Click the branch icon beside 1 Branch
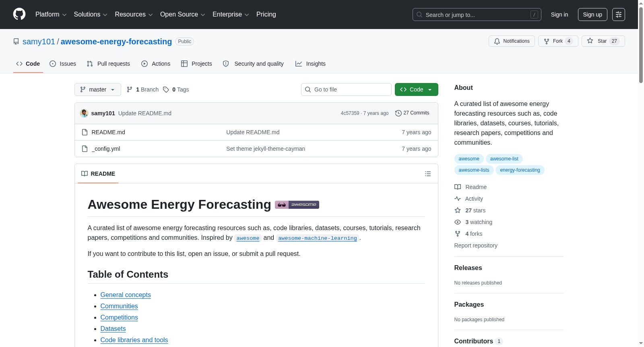 [130, 89]
